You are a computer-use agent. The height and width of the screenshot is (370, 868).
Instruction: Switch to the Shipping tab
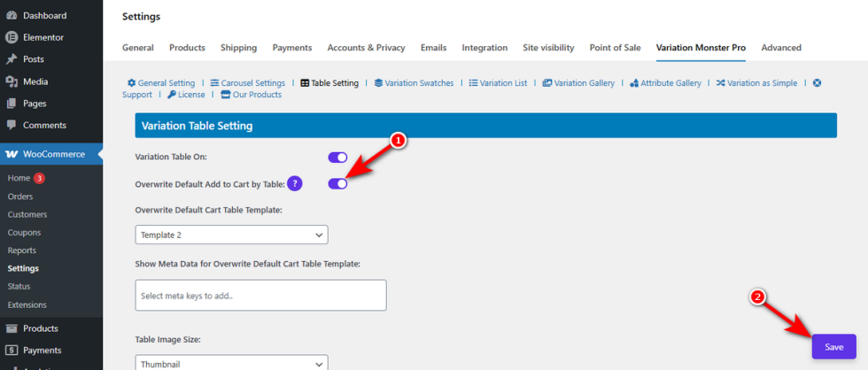238,48
